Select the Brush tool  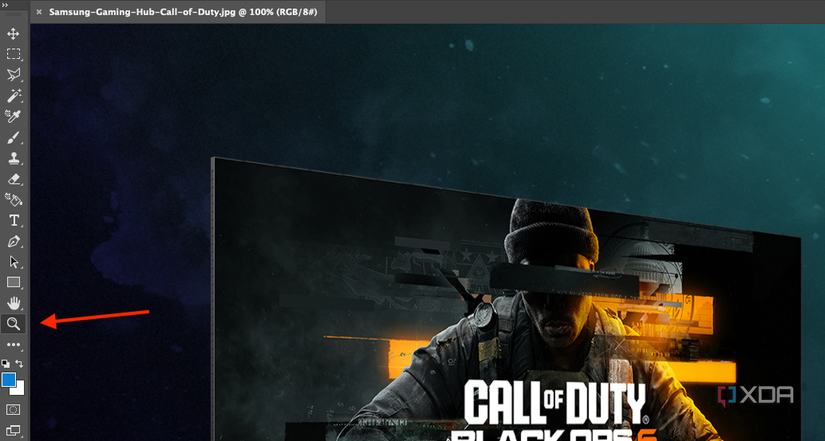pos(13,137)
